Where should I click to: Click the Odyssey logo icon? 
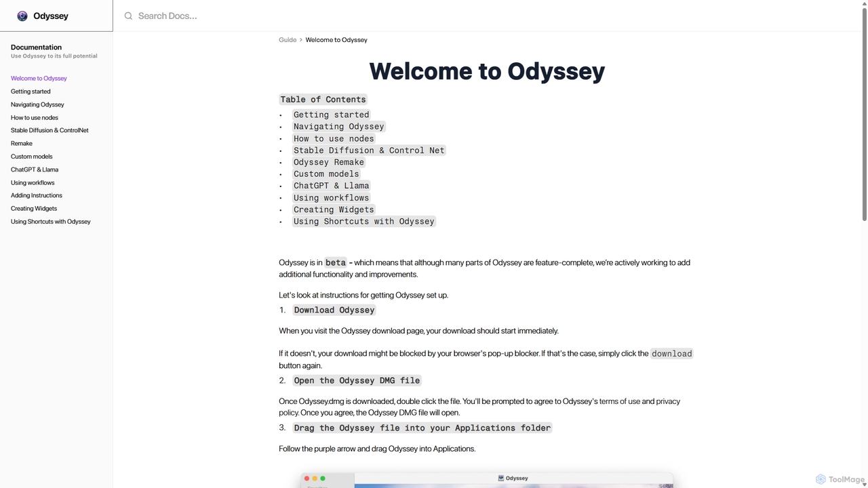click(x=22, y=16)
